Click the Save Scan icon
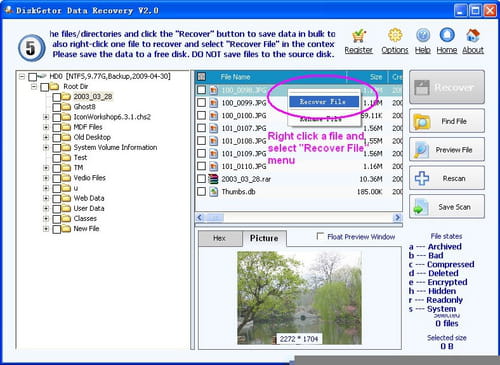The height and width of the screenshot is (365, 500). pos(421,207)
